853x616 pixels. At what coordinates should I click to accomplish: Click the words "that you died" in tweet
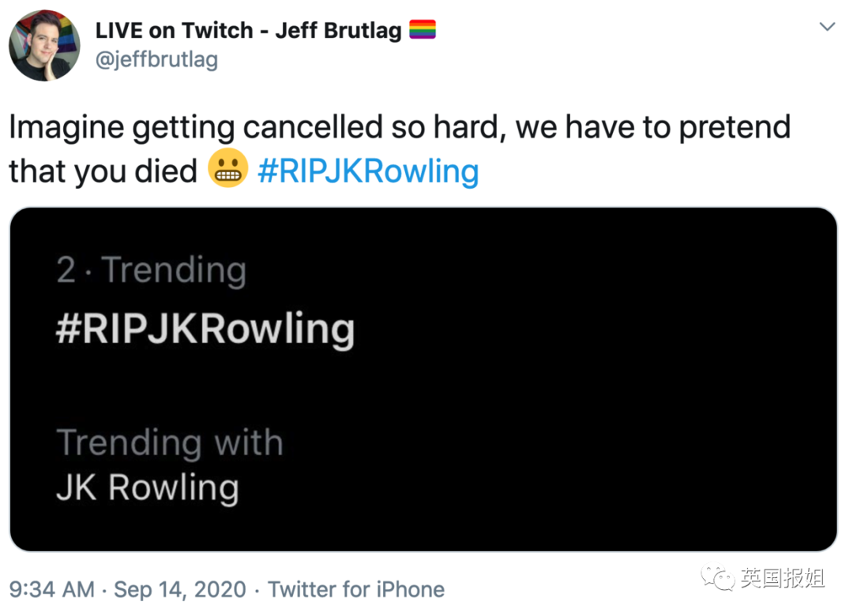click(103, 171)
